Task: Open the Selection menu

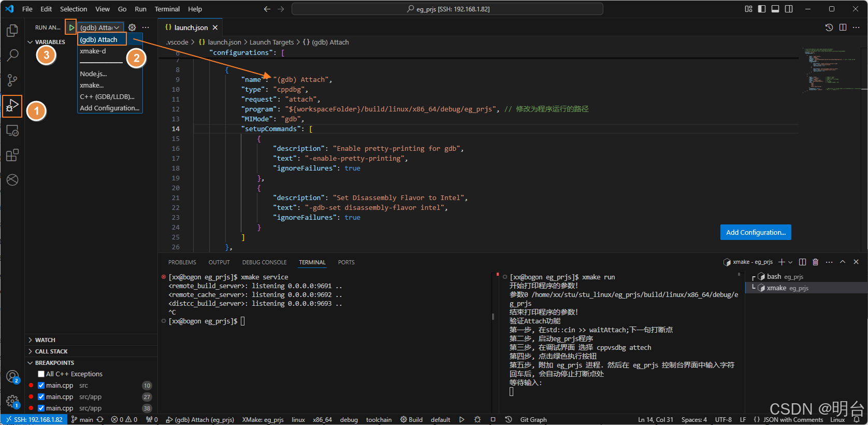Action: [x=74, y=9]
